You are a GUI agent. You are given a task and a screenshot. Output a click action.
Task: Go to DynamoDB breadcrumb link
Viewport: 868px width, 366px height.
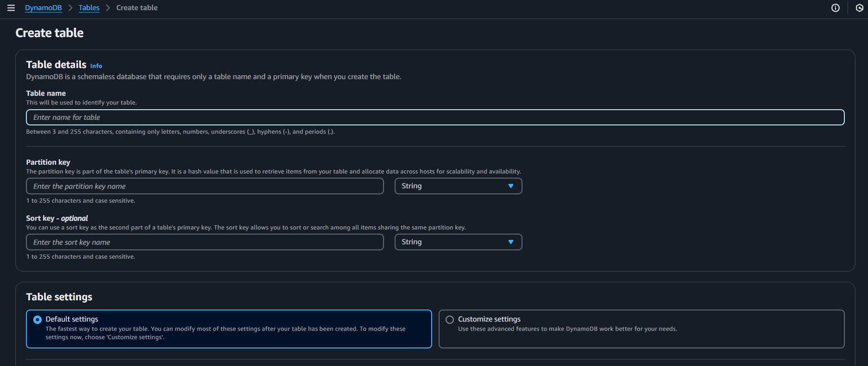[44, 8]
